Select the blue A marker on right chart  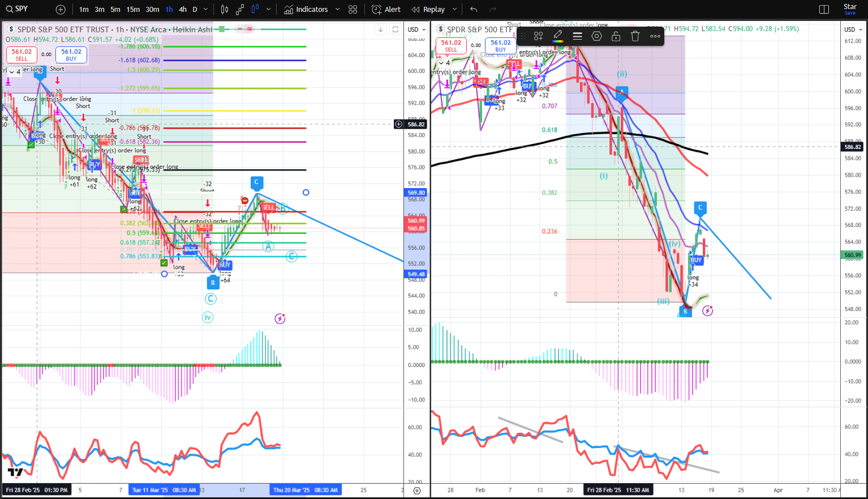click(x=622, y=93)
